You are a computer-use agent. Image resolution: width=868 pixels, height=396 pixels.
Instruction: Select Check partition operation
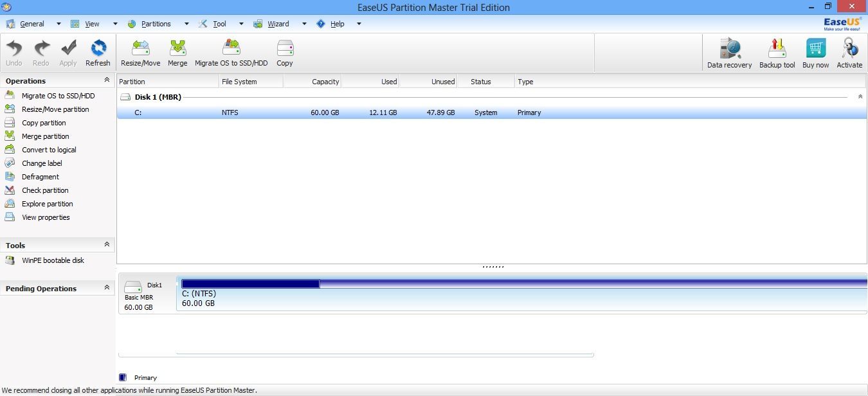45,190
